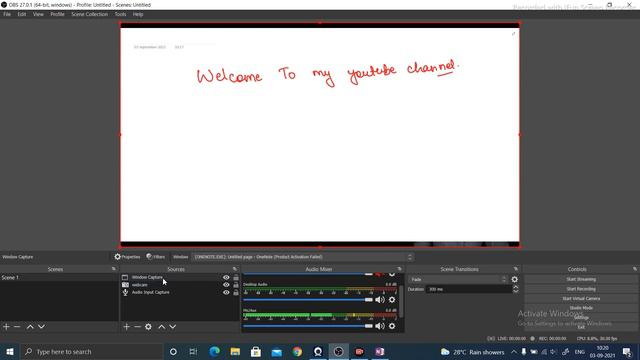Click the Duration input field
Viewport: 640px width, 360px height.
click(x=469, y=289)
